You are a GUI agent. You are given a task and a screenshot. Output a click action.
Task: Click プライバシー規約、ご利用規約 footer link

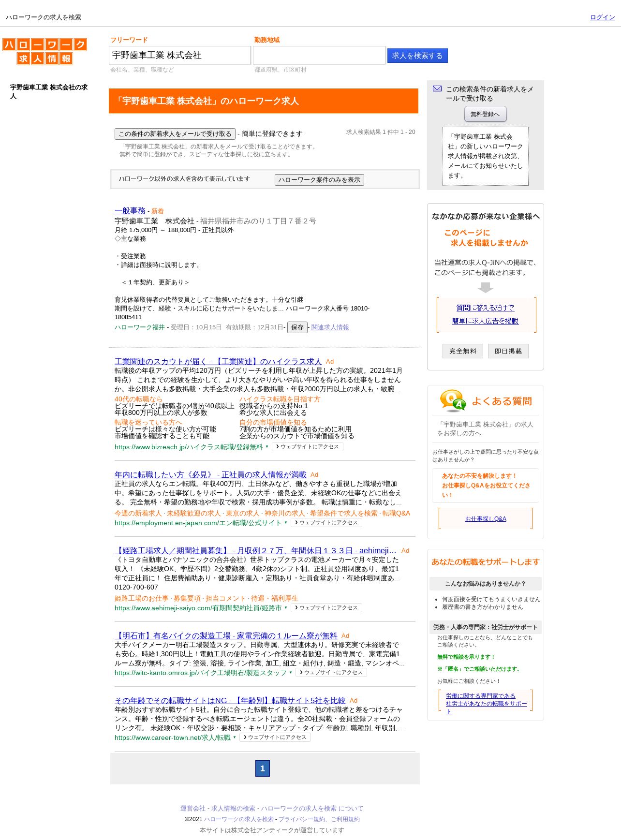pyautogui.click(x=319, y=819)
